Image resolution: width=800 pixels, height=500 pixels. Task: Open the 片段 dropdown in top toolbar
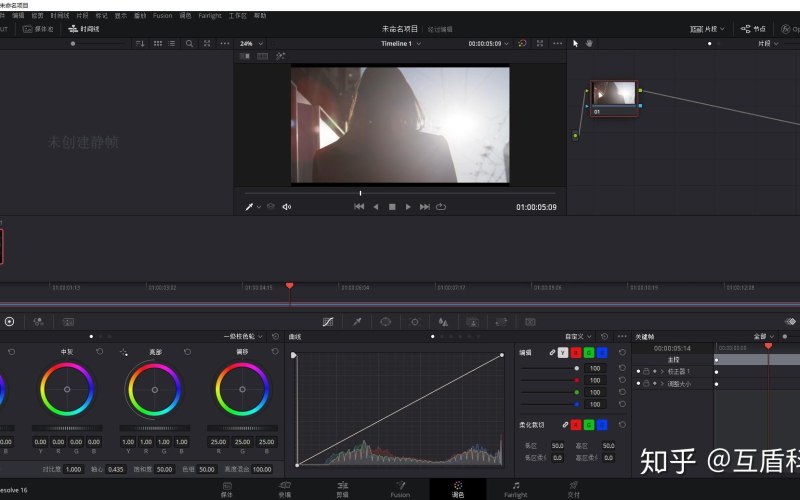point(707,29)
